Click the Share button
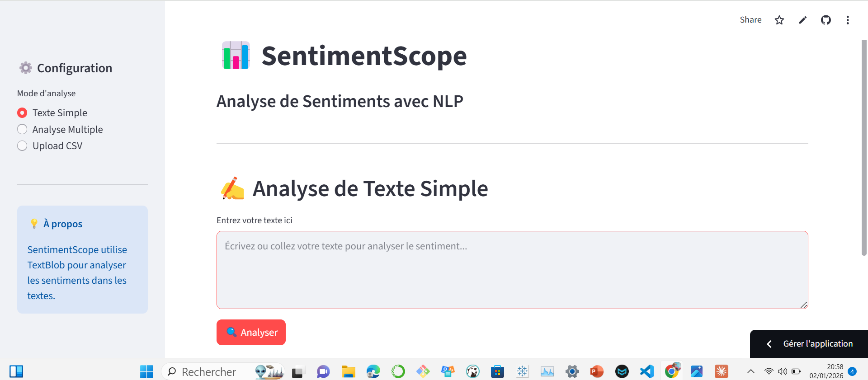The height and width of the screenshot is (380, 868). click(x=750, y=20)
